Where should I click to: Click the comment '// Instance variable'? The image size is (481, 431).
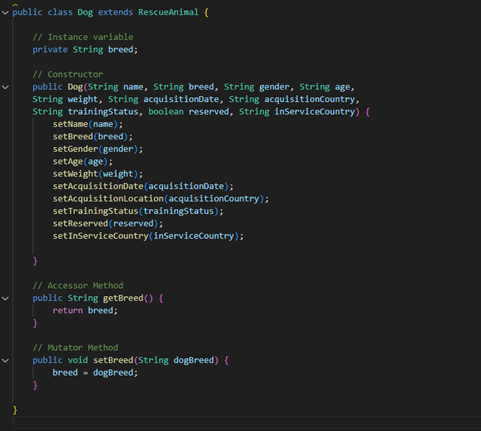(x=83, y=37)
